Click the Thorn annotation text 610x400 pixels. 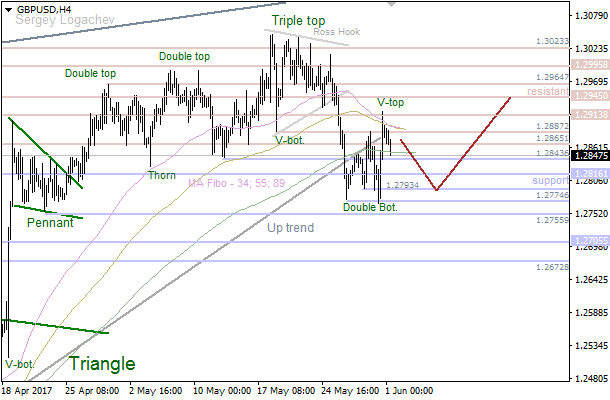tap(162, 175)
